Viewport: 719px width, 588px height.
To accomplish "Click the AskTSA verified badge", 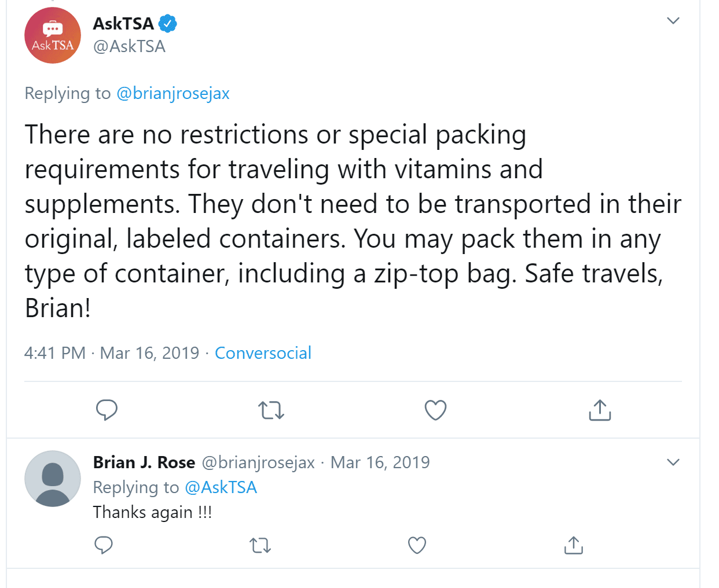I will pos(168,24).
